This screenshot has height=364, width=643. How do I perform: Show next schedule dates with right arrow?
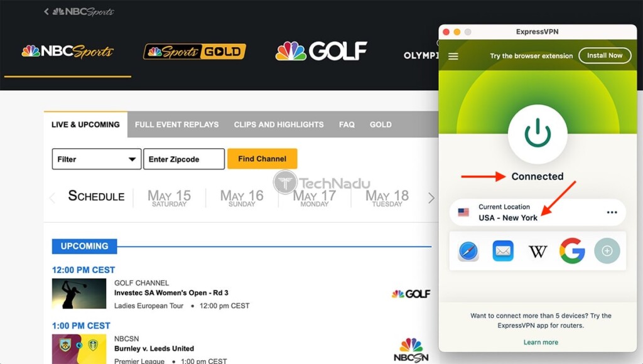click(431, 198)
